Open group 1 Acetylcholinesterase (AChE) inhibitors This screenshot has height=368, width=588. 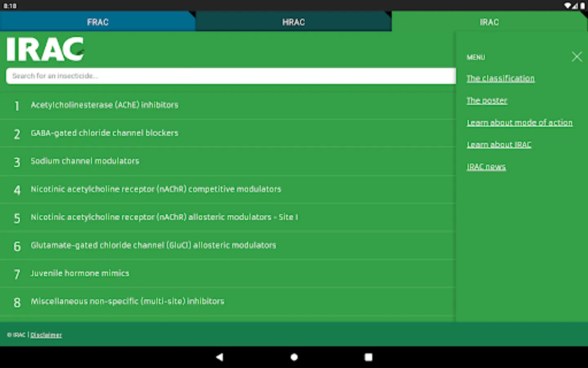tap(227, 105)
